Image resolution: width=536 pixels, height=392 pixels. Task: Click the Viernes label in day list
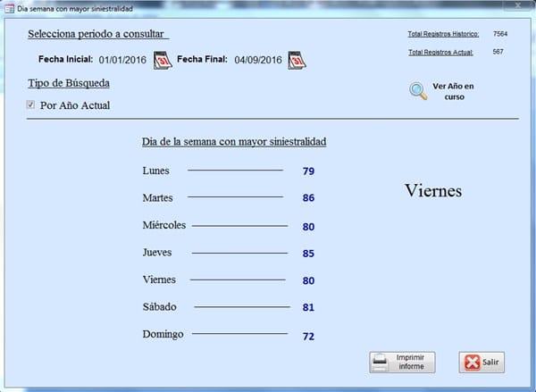(x=159, y=279)
